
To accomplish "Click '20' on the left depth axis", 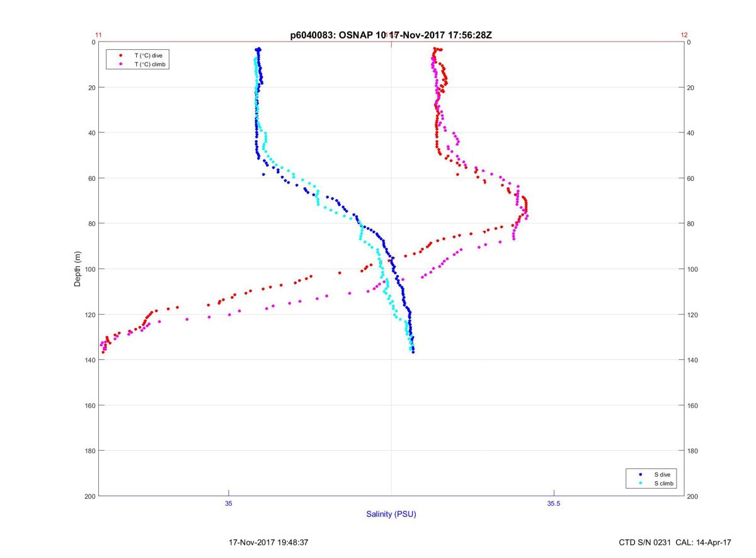I will click(x=92, y=88).
